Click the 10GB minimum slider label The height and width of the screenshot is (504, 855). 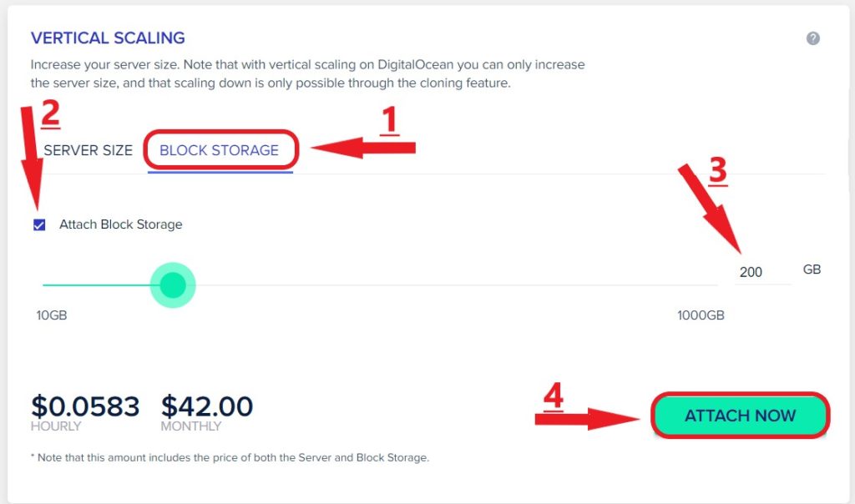(52, 315)
